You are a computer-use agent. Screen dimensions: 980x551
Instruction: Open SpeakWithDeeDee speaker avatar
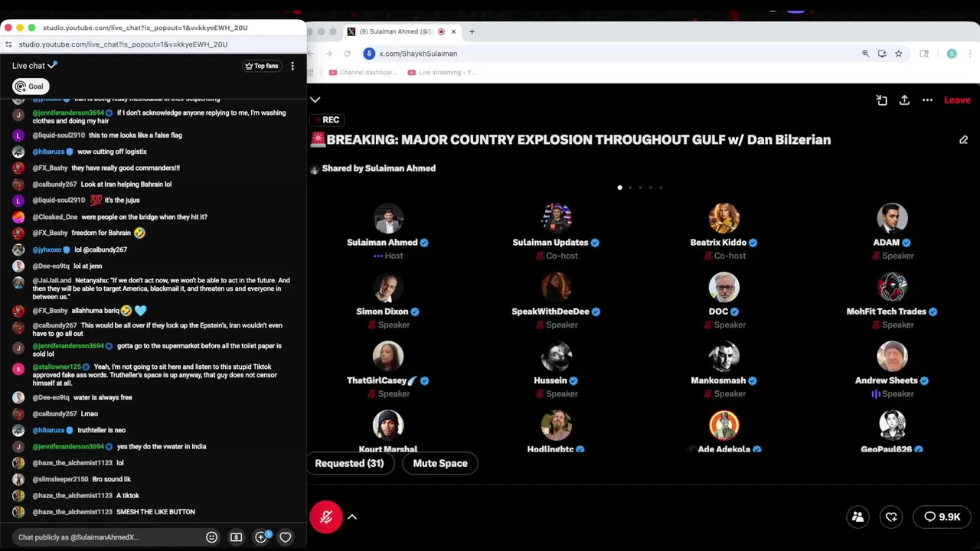[x=556, y=287]
